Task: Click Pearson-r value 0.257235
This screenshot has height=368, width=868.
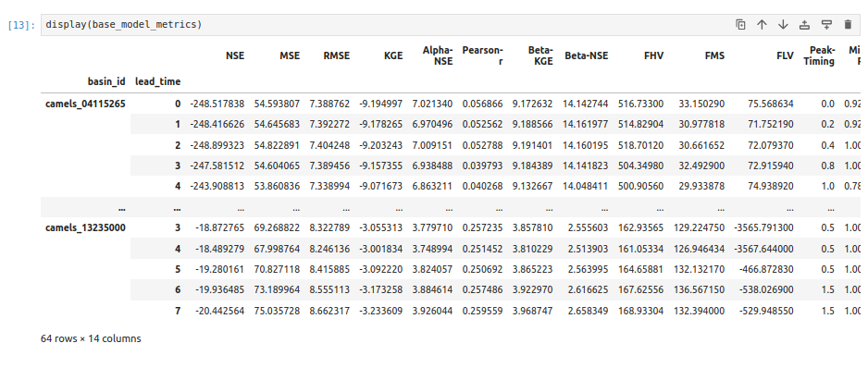Action: [x=483, y=228]
